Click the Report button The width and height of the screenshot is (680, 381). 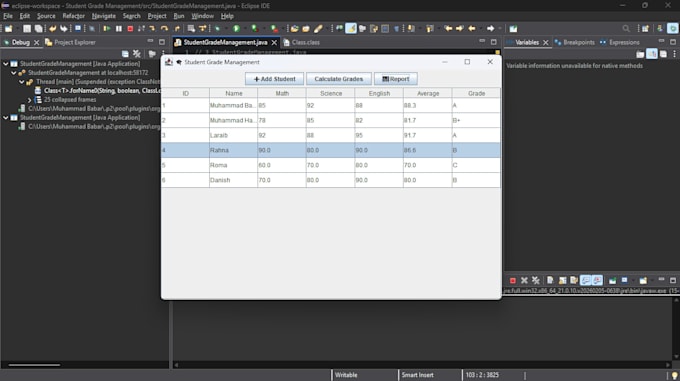click(x=396, y=79)
